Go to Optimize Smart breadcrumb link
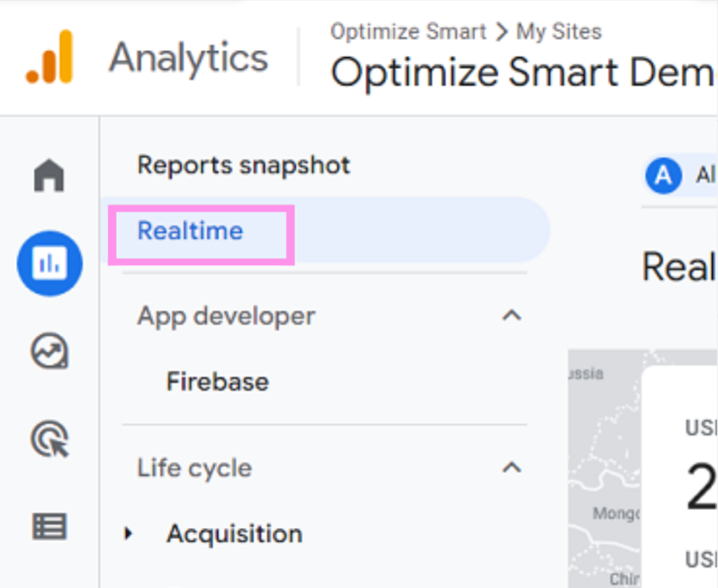The image size is (718, 588). coord(408,32)
